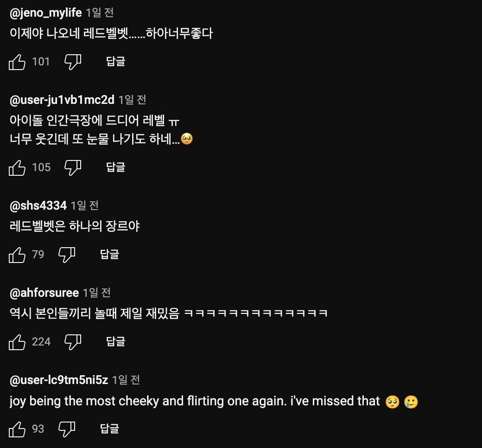Like the comment by @jeno_mylife

click(x=17, y=62)
